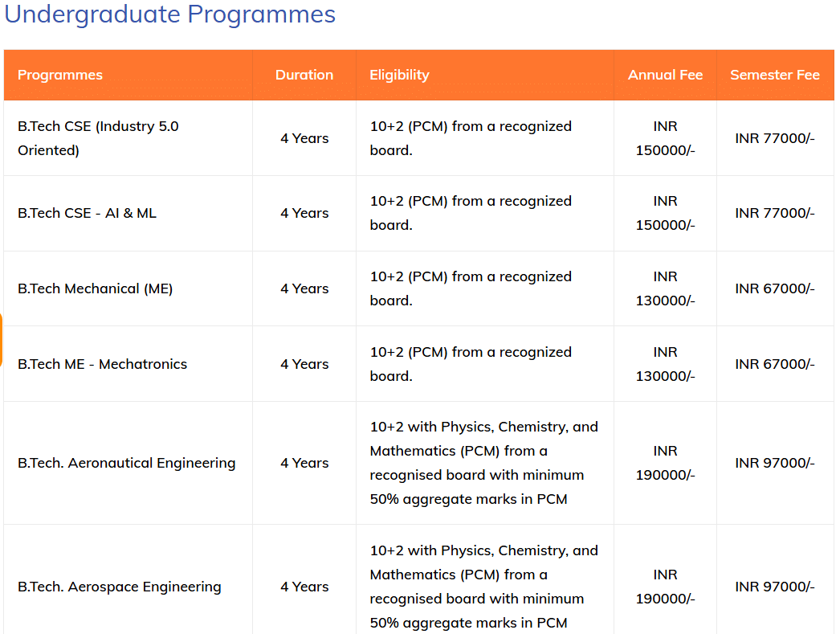The image size is (840, 634).
Task: Click eligibility text for ME Mechatronics row
Action: (471, 365)
